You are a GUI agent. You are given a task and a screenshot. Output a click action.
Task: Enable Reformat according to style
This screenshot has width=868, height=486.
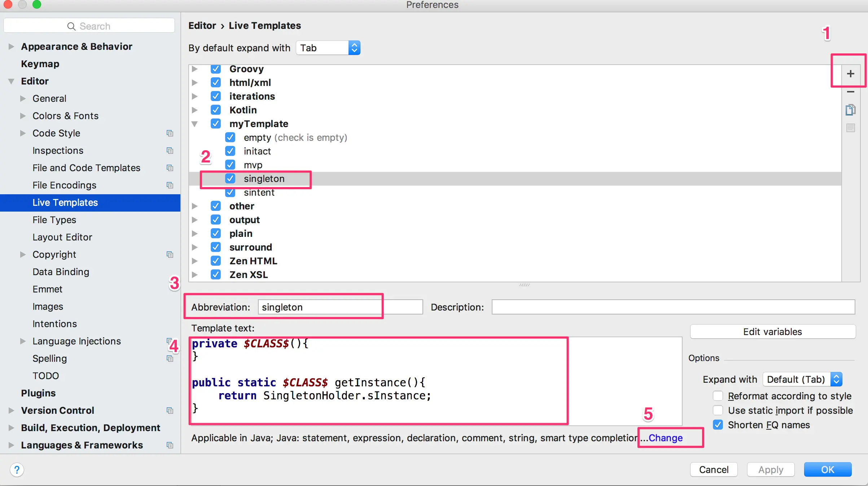click(x=718, y=396)
